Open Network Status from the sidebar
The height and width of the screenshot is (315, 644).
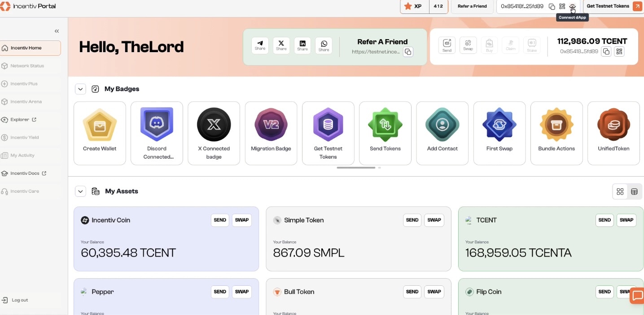click(27, 66)
